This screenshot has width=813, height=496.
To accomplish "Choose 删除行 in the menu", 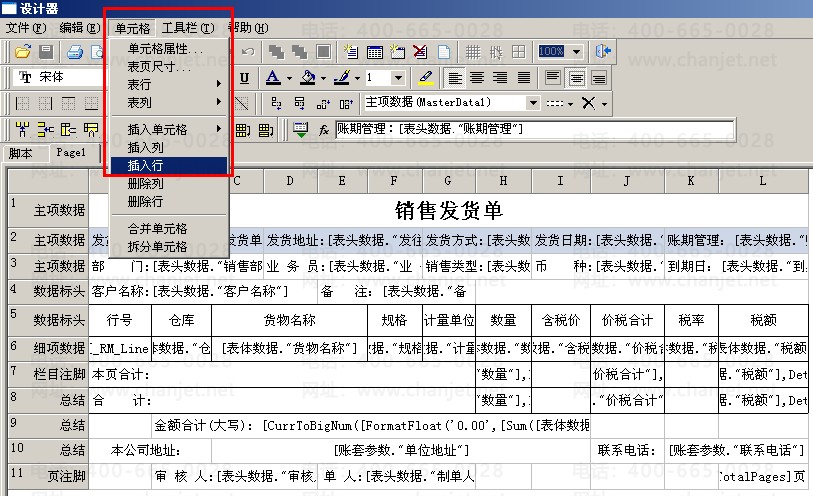I will (169, 201).
